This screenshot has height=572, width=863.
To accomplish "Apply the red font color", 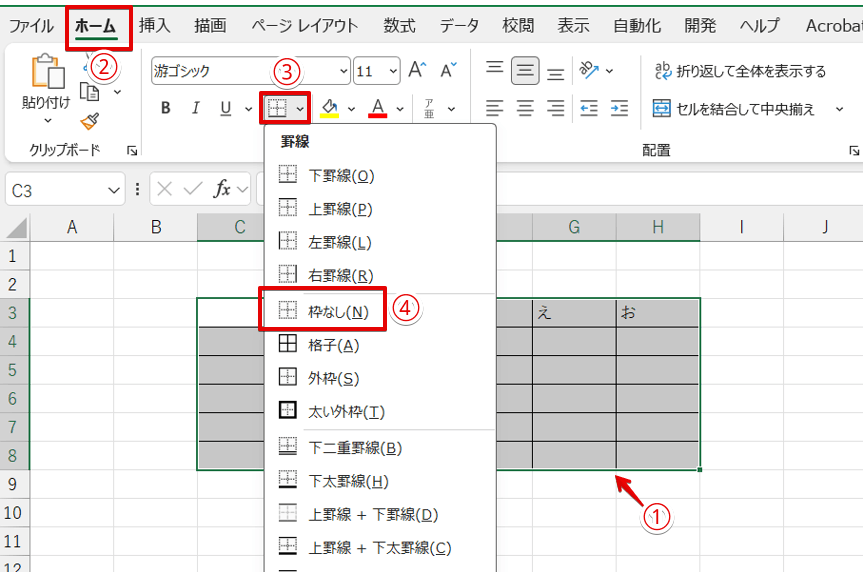I will pyautogui.click(x=378, y=108).
